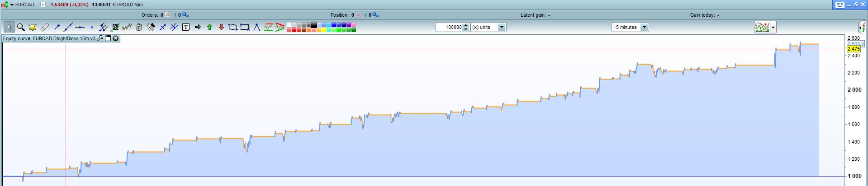Choose the extended trend line tool
Screen dimensions: 868x186
tap(68, 27)
